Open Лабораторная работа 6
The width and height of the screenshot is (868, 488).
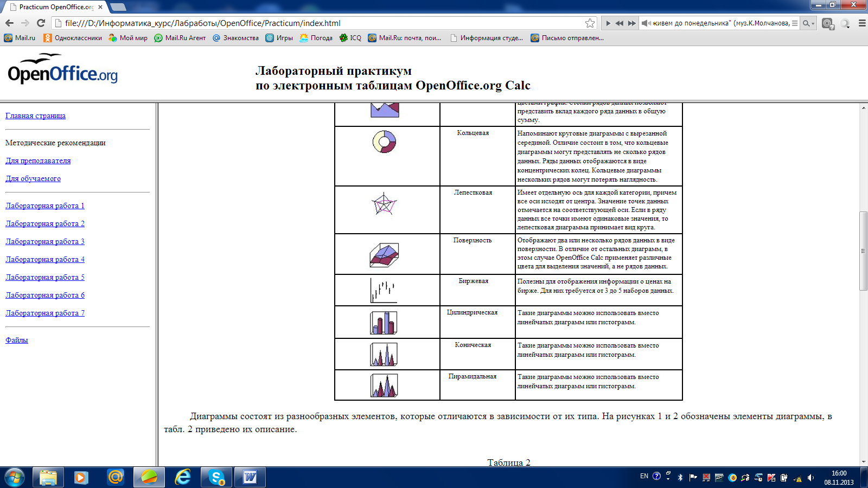[45, 295]
